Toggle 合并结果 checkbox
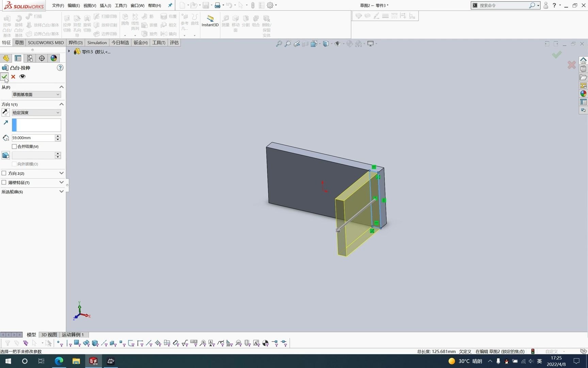 point(14,147)
